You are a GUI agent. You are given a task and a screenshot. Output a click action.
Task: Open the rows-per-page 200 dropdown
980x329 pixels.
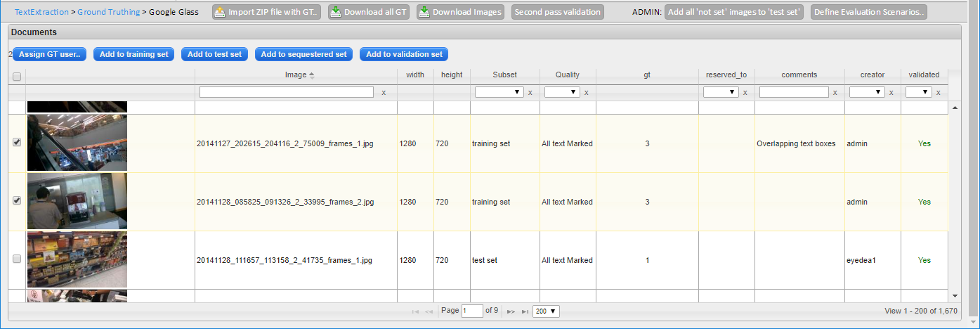546,311
